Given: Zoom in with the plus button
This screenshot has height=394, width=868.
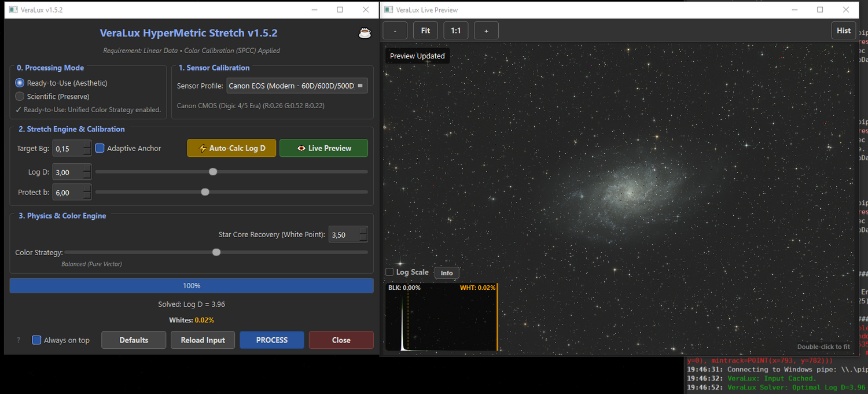Looking at the screenshot, I should [486, 31].
